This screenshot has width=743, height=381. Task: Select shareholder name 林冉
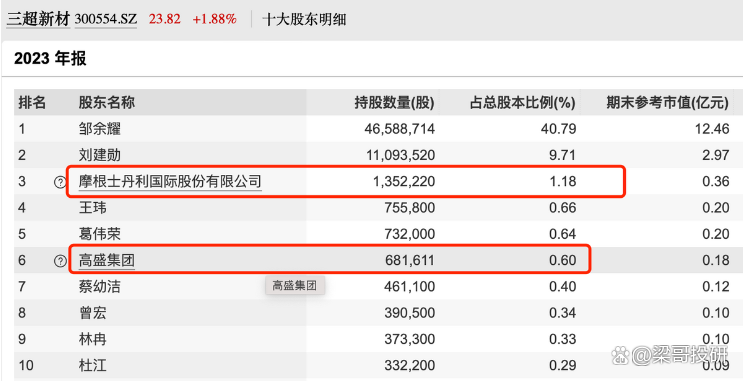coord(93,339)
